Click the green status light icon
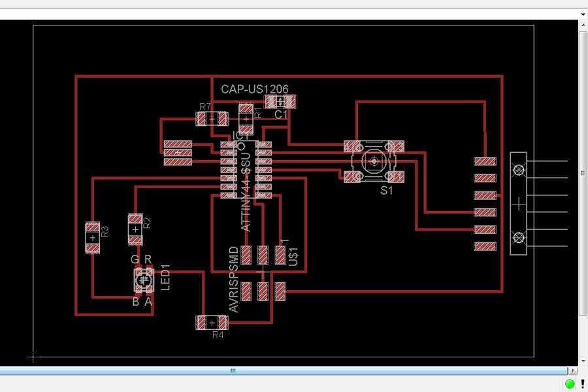This screenshot has width=588, height=392. click(x=570, y=384)
